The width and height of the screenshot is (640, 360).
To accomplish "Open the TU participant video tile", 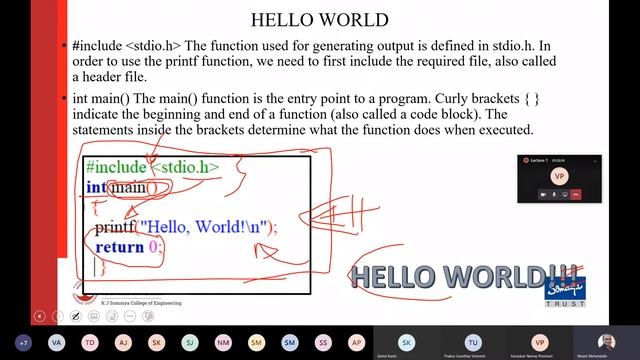I will point(473,343).
